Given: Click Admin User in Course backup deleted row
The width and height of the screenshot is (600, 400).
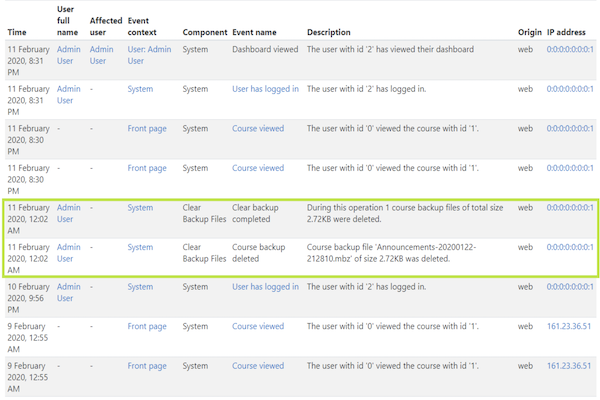Looking at the screenshot, I should tap(68, 253).
